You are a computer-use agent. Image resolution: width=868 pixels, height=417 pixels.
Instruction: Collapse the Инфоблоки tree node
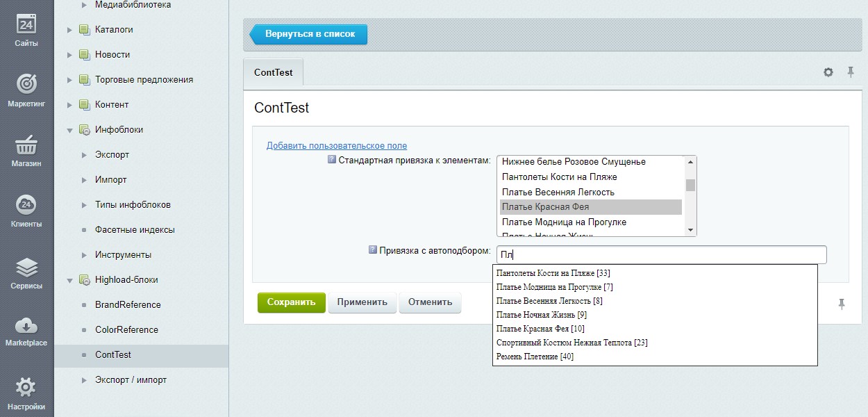click(x=69, y=130)
